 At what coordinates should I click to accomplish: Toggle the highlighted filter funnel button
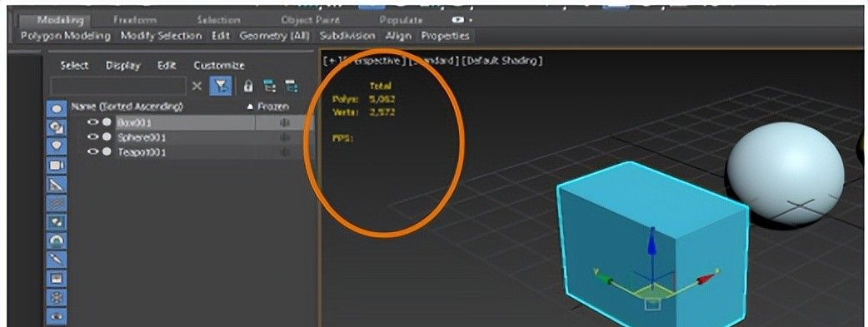tap(220, 86)
